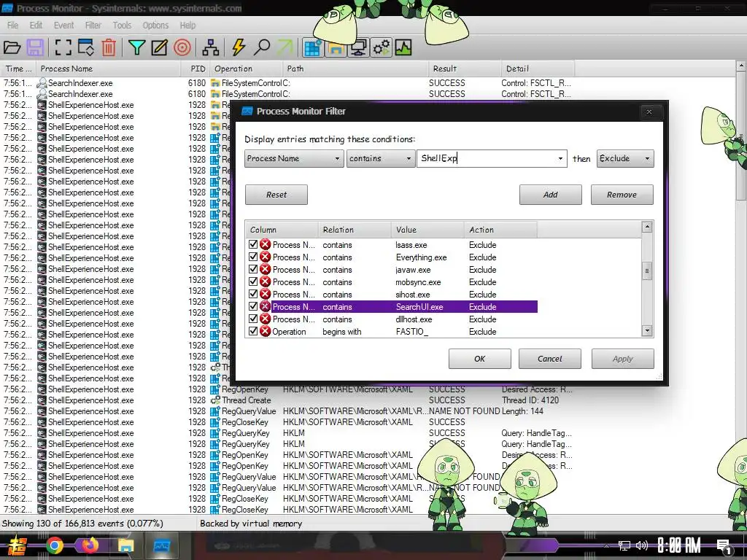This screenshot has height=560, width=747.
Task: Select the first SearchIndexer.exe event row
Action: [x=287, y=83]
